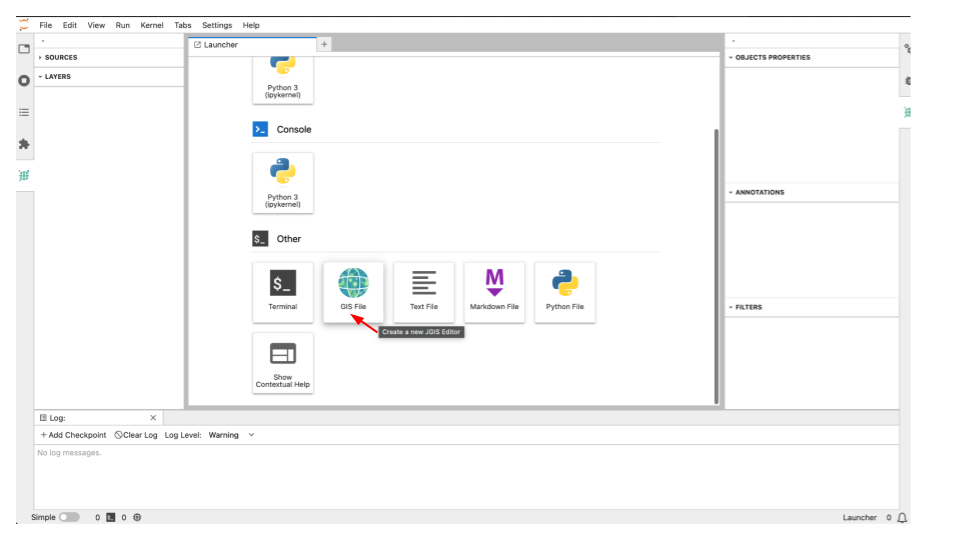Viewport: 960px width, 540px height.
Task: Open the Extension Manager puzzle icon
Action: tap(24, 144)
